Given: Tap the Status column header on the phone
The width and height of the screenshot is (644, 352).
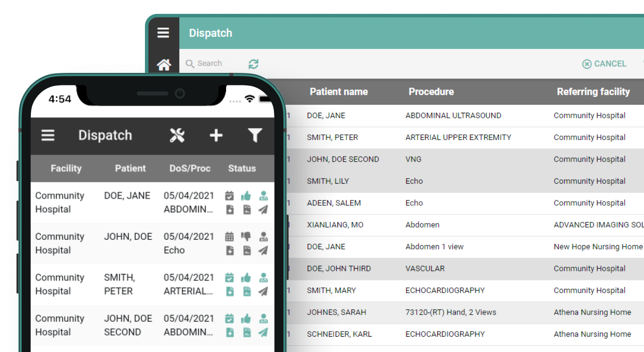Looking at the screenshot, I should click(242, 169).
